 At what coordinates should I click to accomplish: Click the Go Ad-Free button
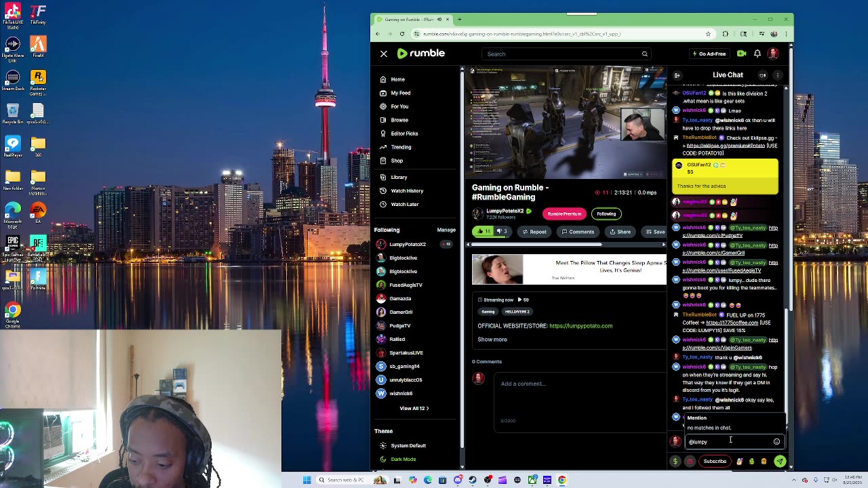[x=709, y=54]
